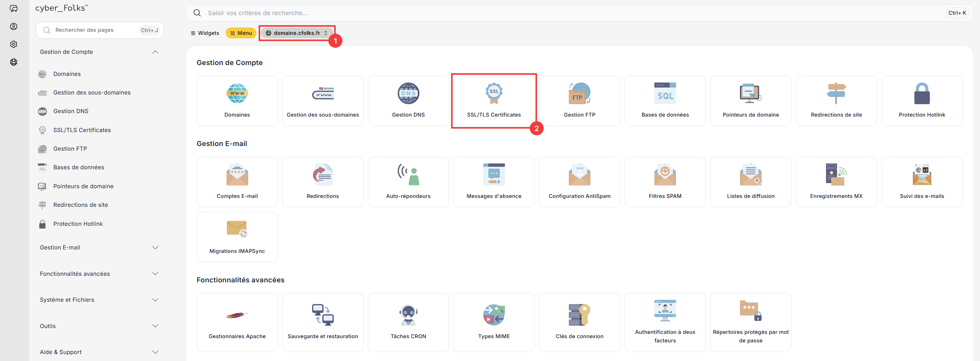Open the domaine.cfolks.fr domain selector
Viewport: 980px width, 361px height.
pos(297,33)
